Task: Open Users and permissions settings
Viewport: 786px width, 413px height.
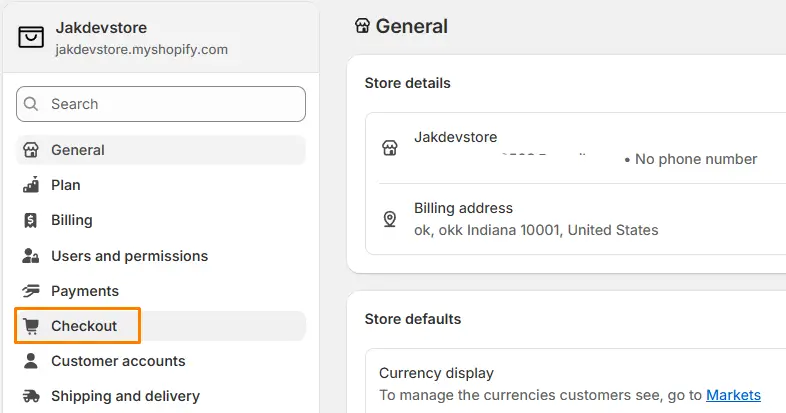Action: 161,256
